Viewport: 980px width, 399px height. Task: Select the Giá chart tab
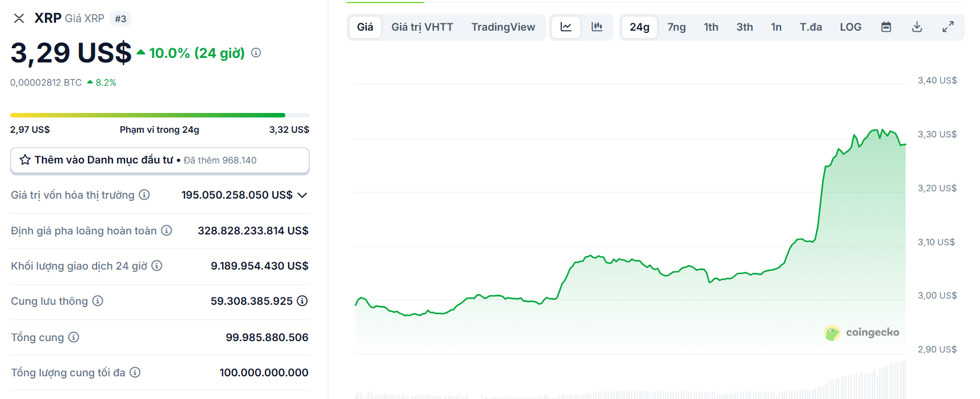[365, 27]
